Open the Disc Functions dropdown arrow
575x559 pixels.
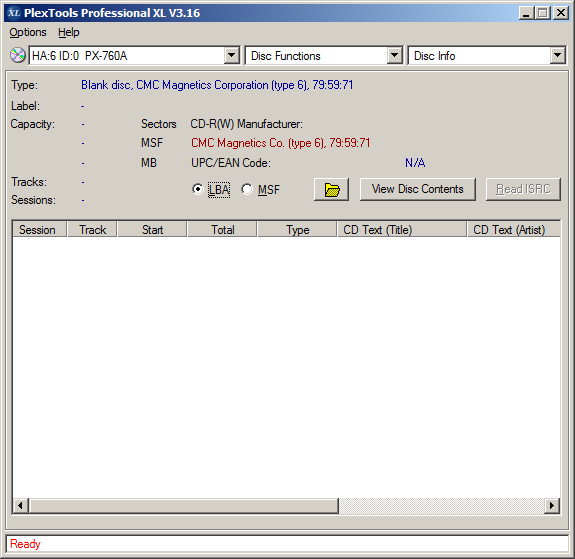(394, 56)
